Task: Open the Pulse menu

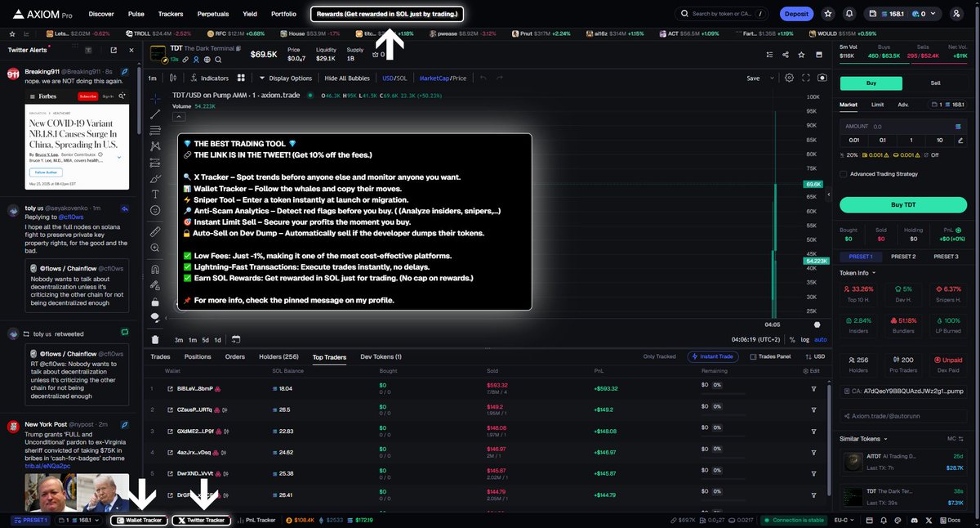Action: pos(136,14)
